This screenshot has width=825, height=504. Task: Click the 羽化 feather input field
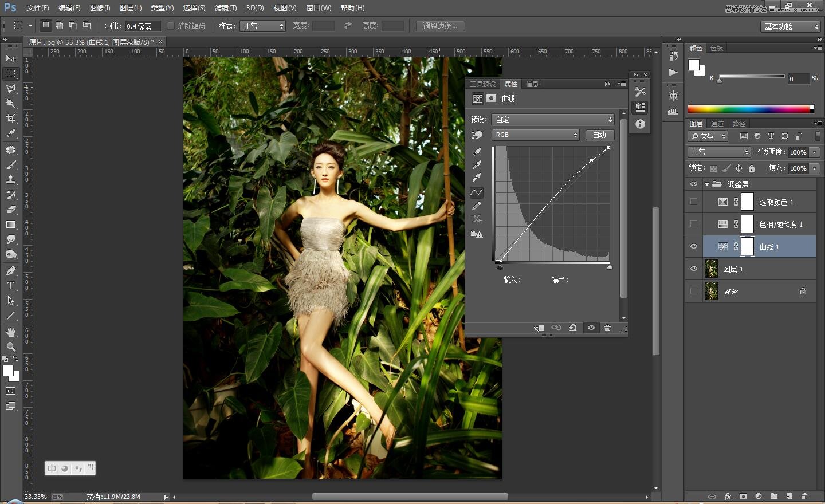(142, 26)
